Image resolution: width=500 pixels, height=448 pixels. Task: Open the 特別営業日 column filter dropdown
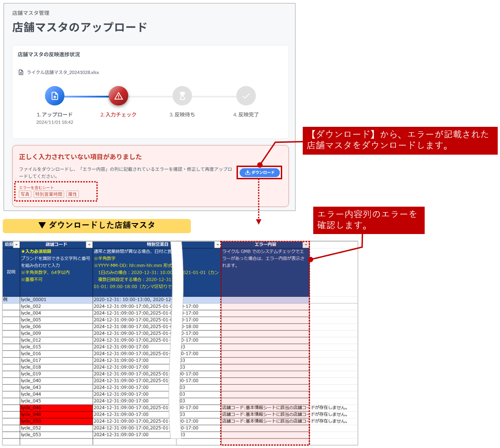(217, 245)
